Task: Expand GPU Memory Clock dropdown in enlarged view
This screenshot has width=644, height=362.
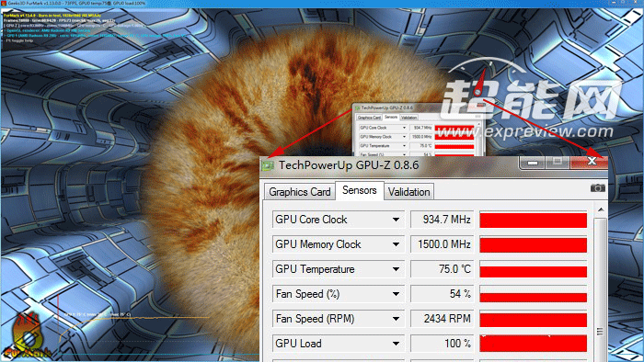Action: (x=396, y=244)
